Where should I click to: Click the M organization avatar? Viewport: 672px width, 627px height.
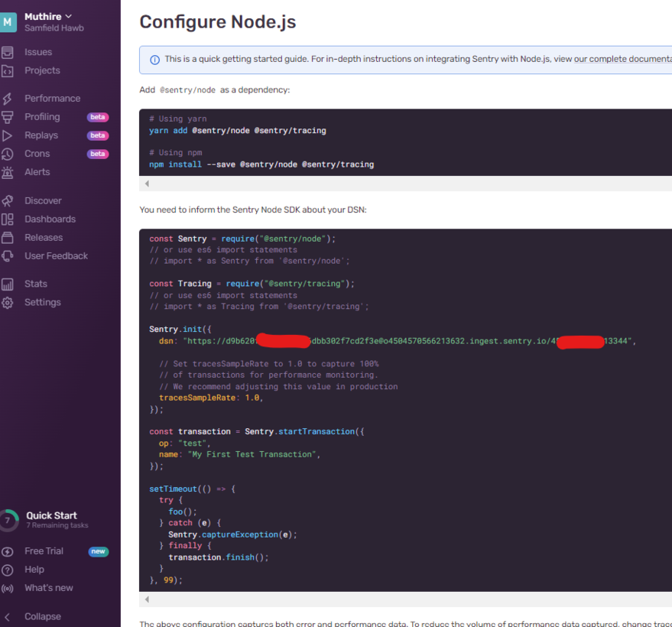click(8, 22)
